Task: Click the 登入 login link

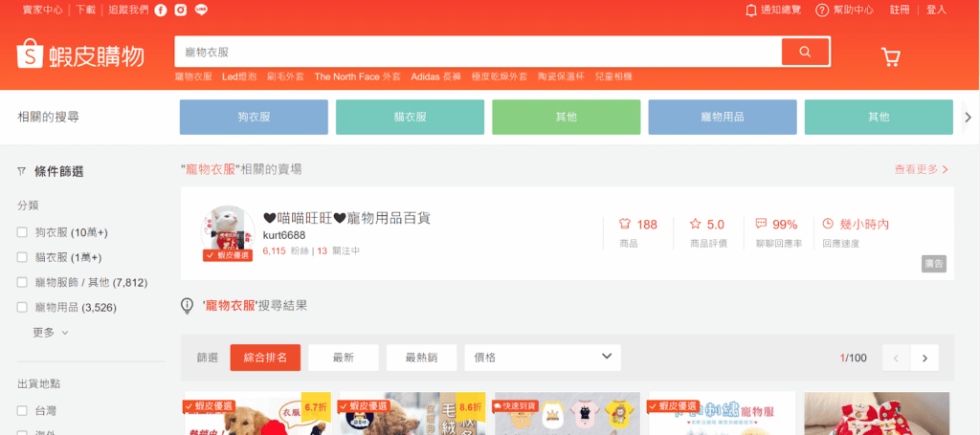Action: click(936, 11)
